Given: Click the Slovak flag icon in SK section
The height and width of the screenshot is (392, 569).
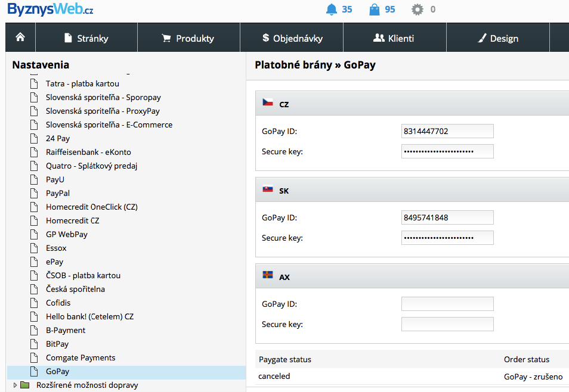Looking at the screenshot, I should click(x=268, y=190).
